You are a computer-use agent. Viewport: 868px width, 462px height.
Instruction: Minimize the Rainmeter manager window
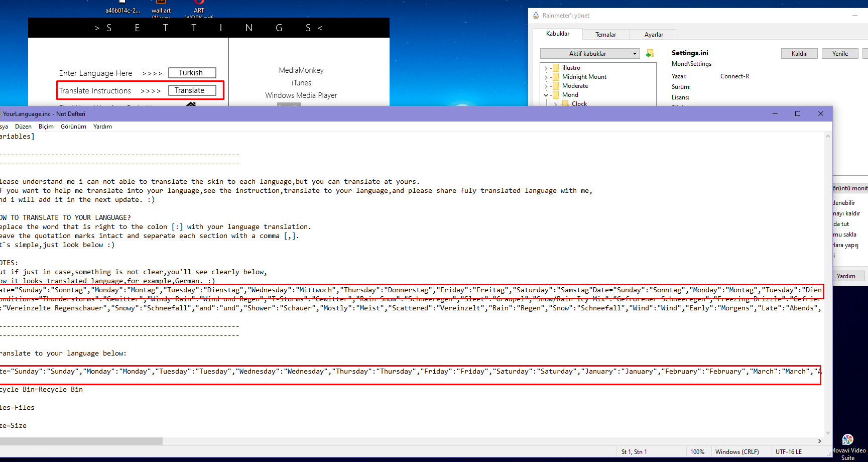click(855, 16)
